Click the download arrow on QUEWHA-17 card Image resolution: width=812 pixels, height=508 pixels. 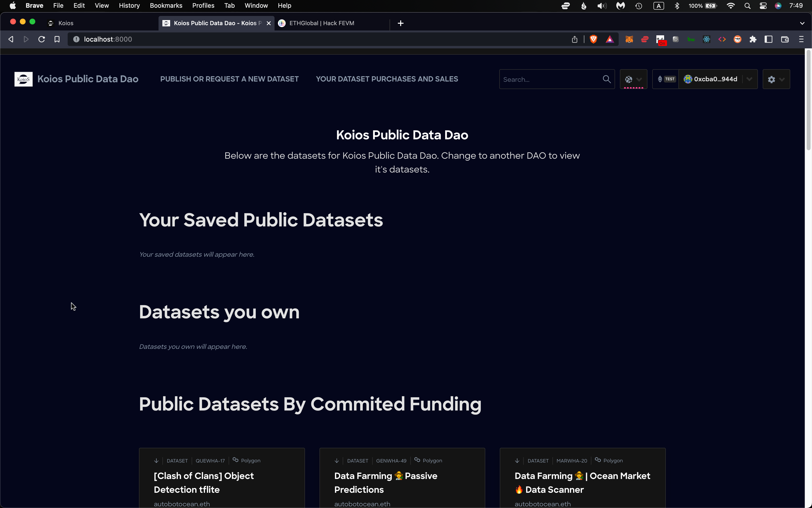coord(156,461)
